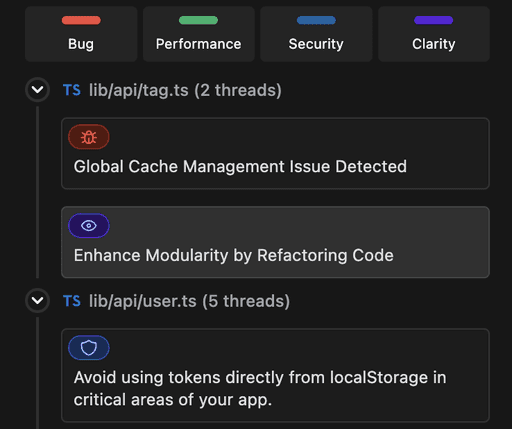Click the purple Clarity color pill
Viewport: 512px width, 429px height.
(433, 20)
